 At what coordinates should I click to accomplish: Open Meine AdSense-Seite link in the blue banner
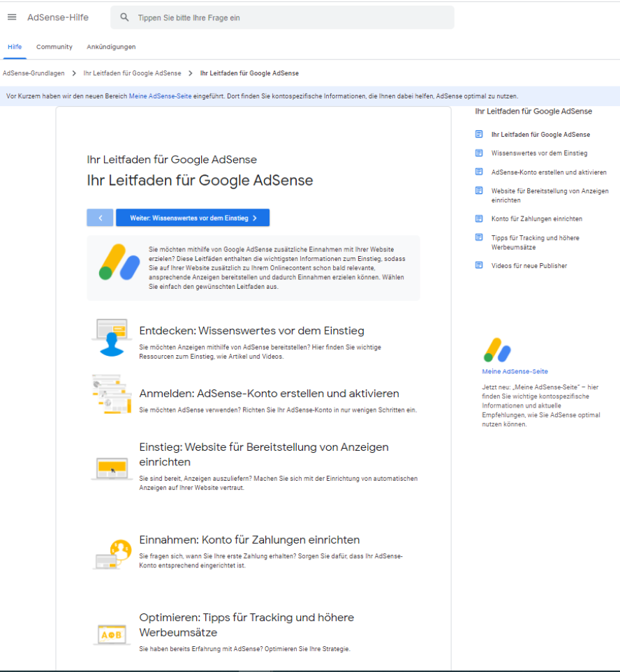161,96
